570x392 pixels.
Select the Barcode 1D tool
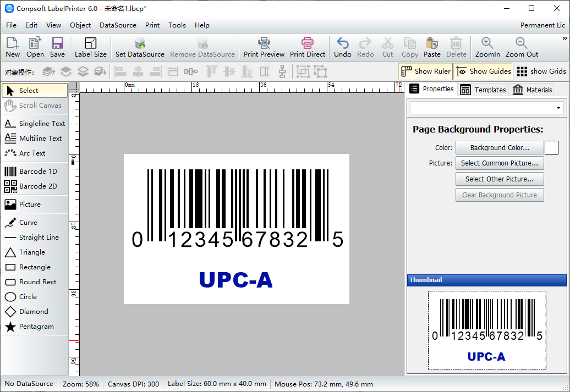pos(35,171)
